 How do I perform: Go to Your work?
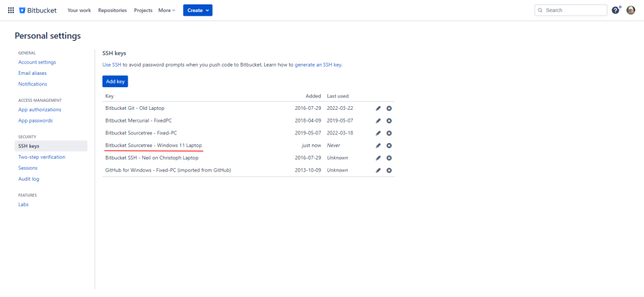coord(79,10)
